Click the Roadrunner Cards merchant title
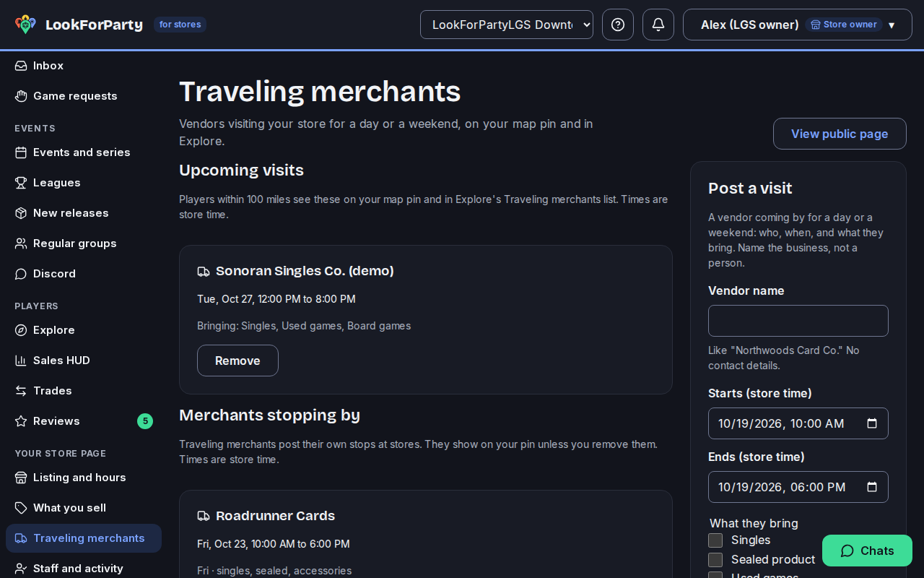The image size is (924, 578). click(275, 516)
